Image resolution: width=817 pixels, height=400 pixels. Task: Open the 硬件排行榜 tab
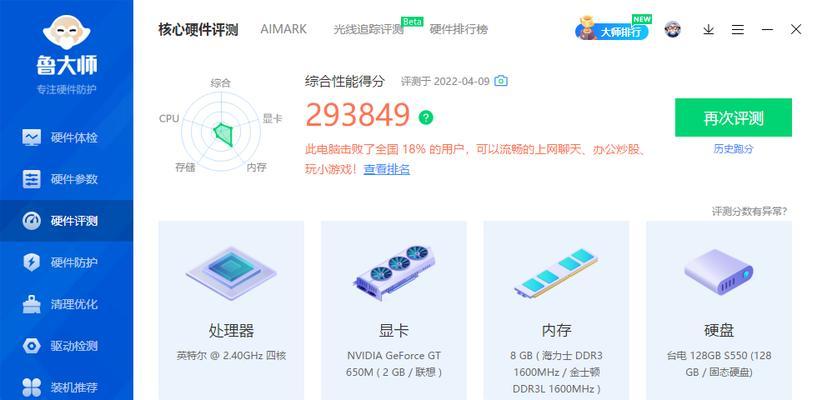[x=459, y=30]
